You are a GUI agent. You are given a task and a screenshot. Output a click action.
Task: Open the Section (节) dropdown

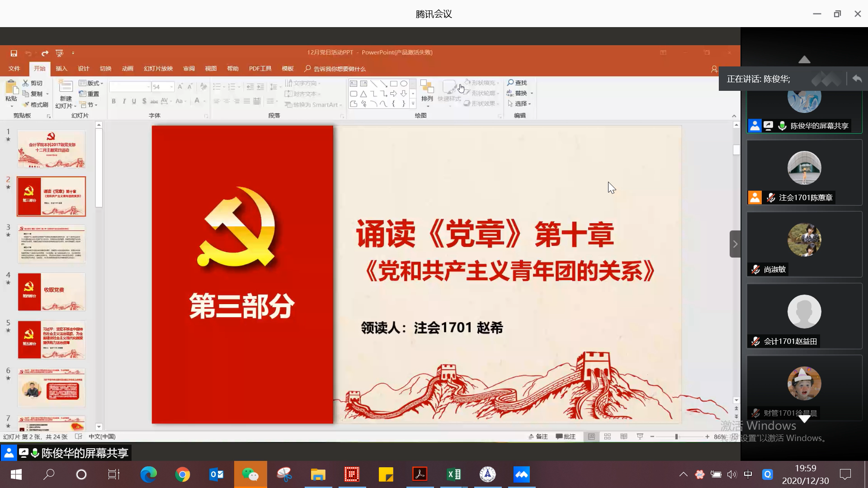click(x=89, y=105)
